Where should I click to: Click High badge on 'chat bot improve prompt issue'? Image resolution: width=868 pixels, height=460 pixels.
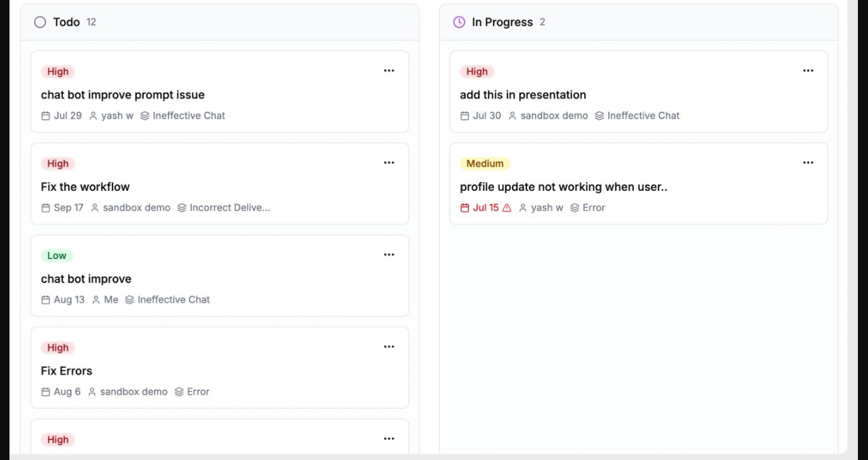click(58, 71)
